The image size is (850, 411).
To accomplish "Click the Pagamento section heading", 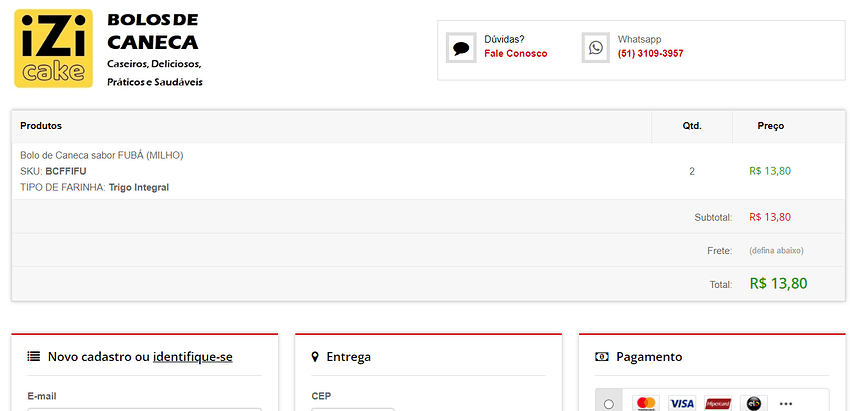I will click(649, 357).
